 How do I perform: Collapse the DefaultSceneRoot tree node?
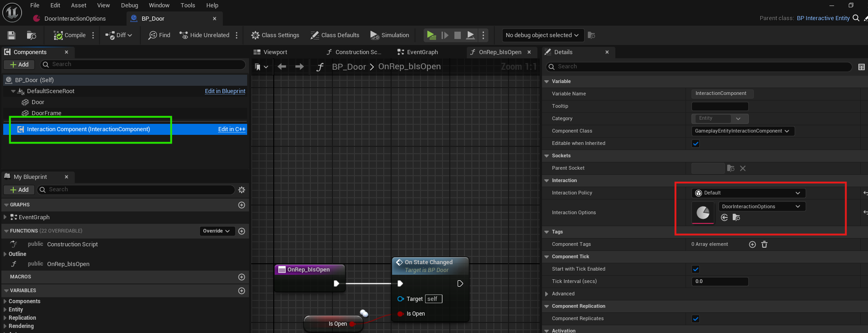[x=13, y=91]
